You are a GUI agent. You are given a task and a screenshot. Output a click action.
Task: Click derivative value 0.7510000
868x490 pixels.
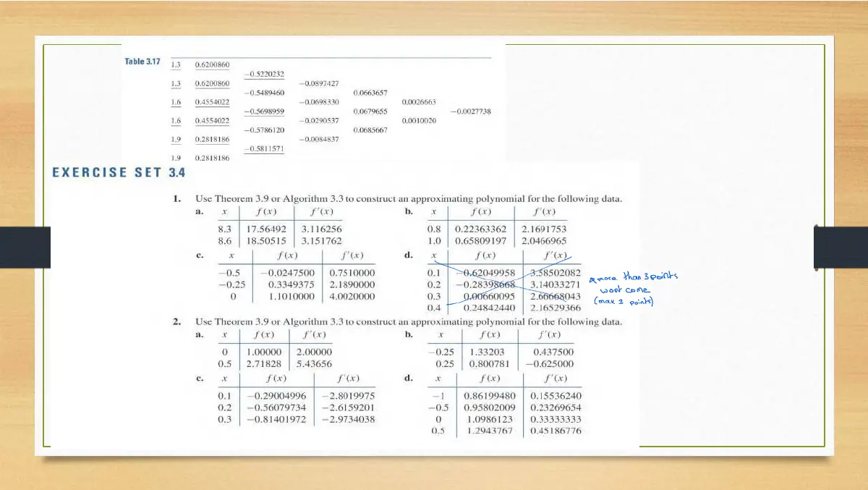pos(352,273)
